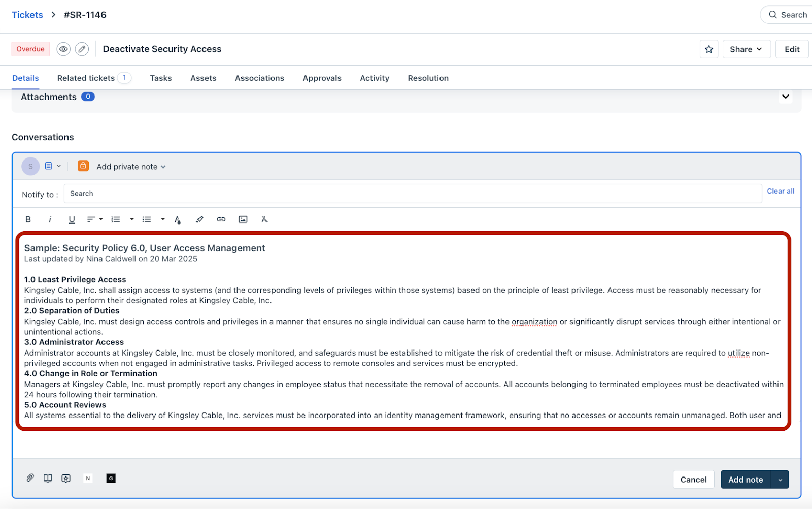View the Associations tab
The width and height of the screenshot is (812, 509).
259,78
